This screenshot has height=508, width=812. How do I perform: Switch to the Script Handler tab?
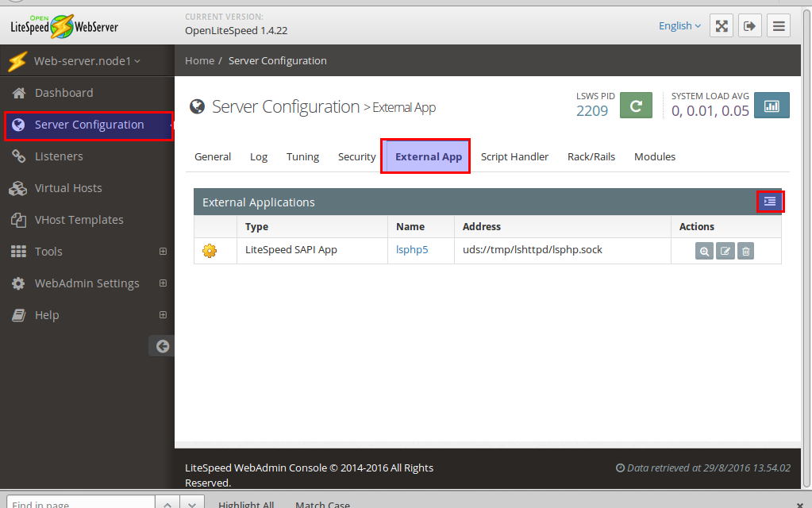[x=514, y=156]
